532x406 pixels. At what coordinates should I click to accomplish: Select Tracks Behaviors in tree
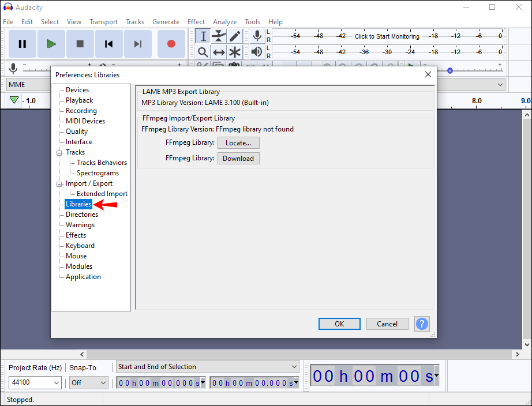102,163
